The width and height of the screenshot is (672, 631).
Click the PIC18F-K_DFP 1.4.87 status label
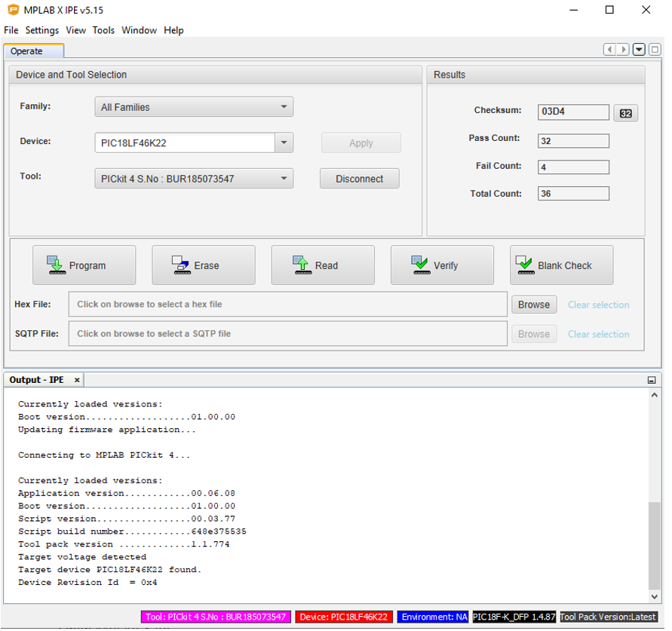(514, 617)
